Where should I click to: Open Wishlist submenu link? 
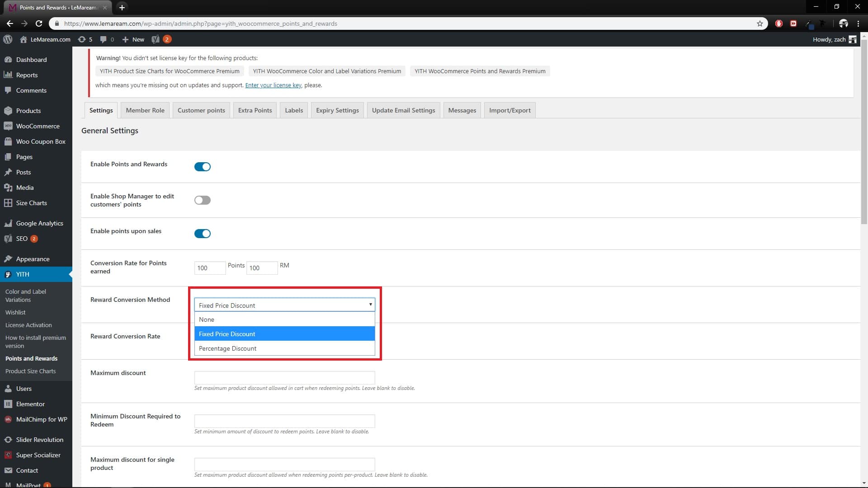point(15,312)
